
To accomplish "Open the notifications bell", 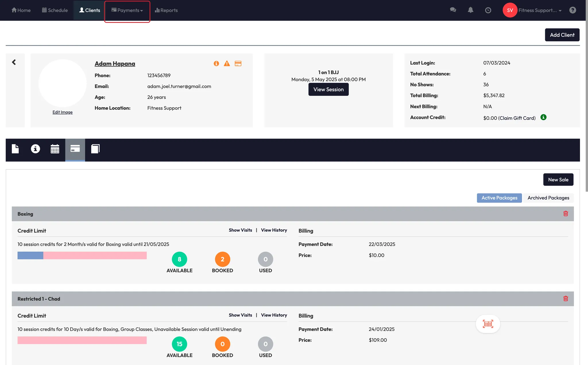I will tap(470, 10).
